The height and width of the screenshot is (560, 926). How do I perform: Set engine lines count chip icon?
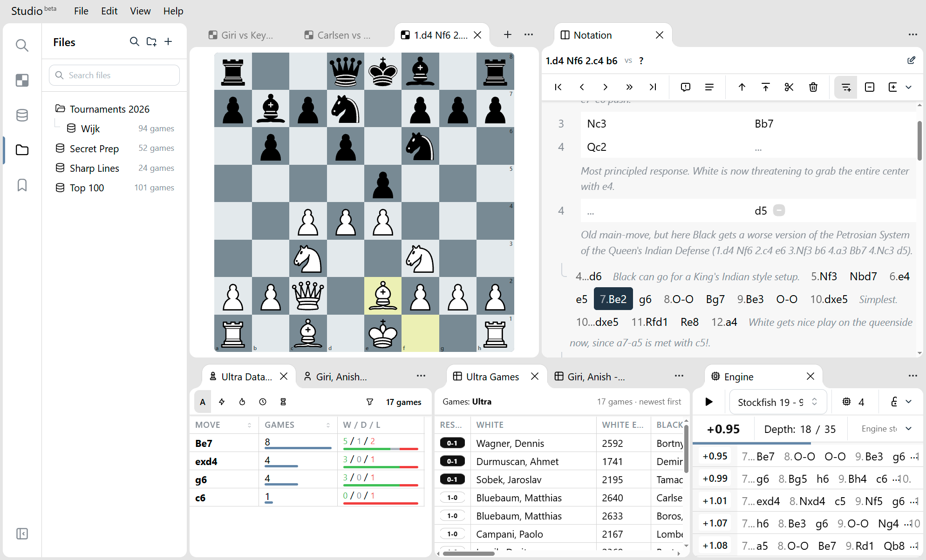pos(847,402)
